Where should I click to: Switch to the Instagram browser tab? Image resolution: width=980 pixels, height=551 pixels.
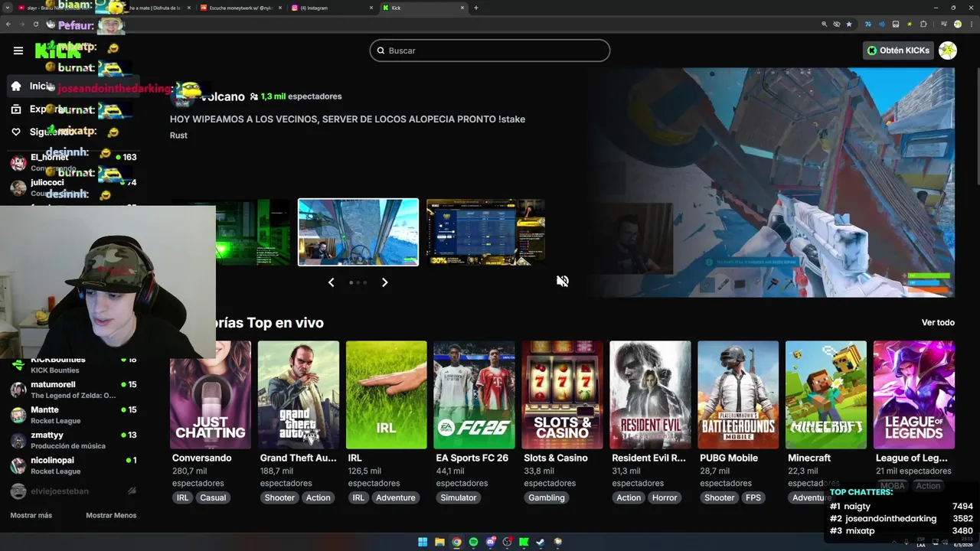[x=332, y=8]
